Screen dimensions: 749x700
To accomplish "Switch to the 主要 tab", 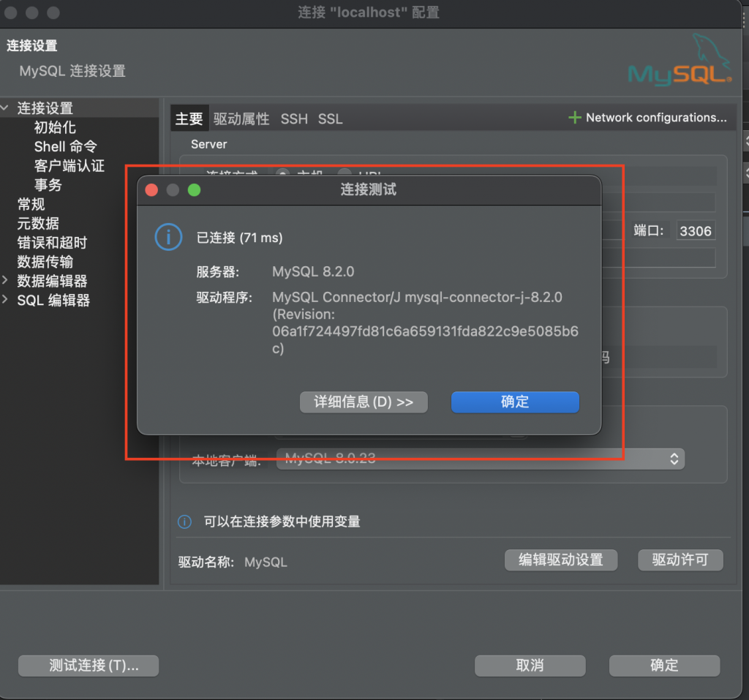I will [189, 118].
